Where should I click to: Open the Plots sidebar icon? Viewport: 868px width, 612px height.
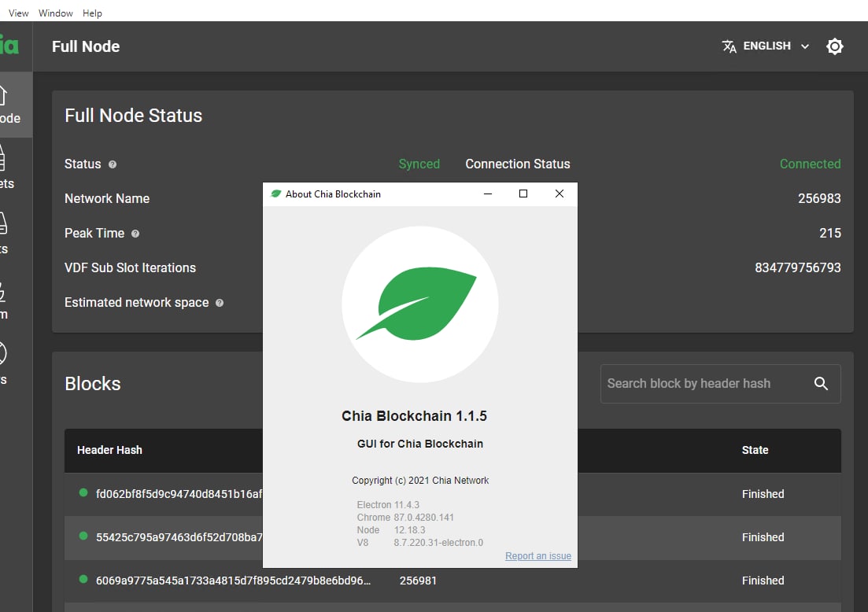coord(6,234)
